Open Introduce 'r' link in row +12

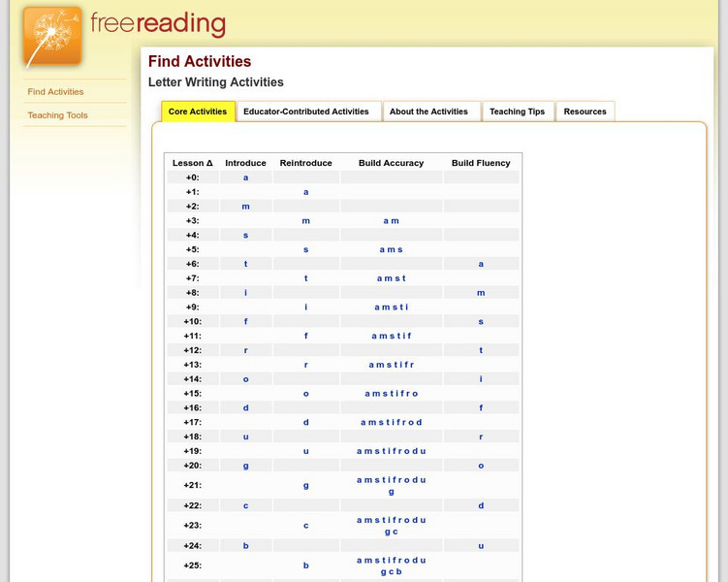(245, 350)
